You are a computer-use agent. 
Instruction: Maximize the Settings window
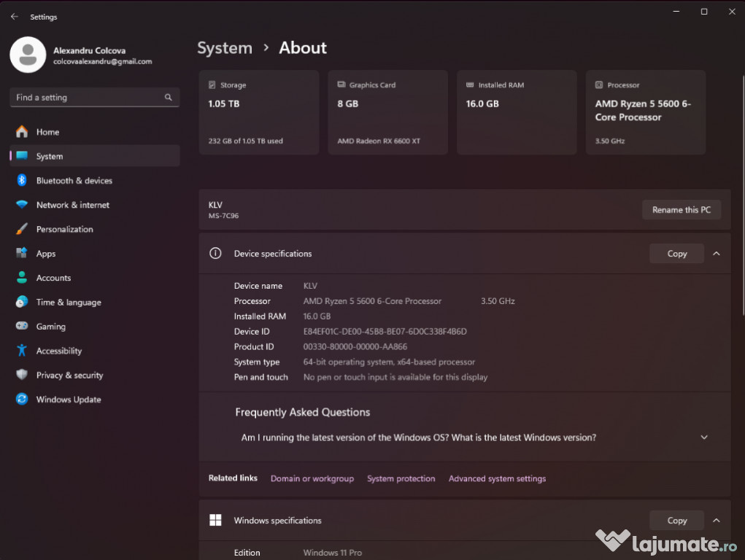[x=704, y=12]
